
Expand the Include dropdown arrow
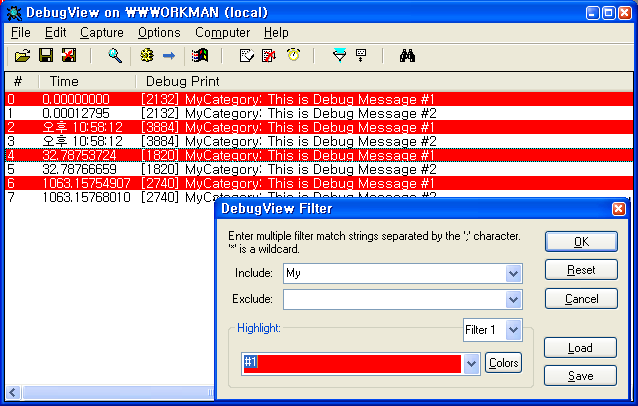pyautogui.click(x=513, y=273)
